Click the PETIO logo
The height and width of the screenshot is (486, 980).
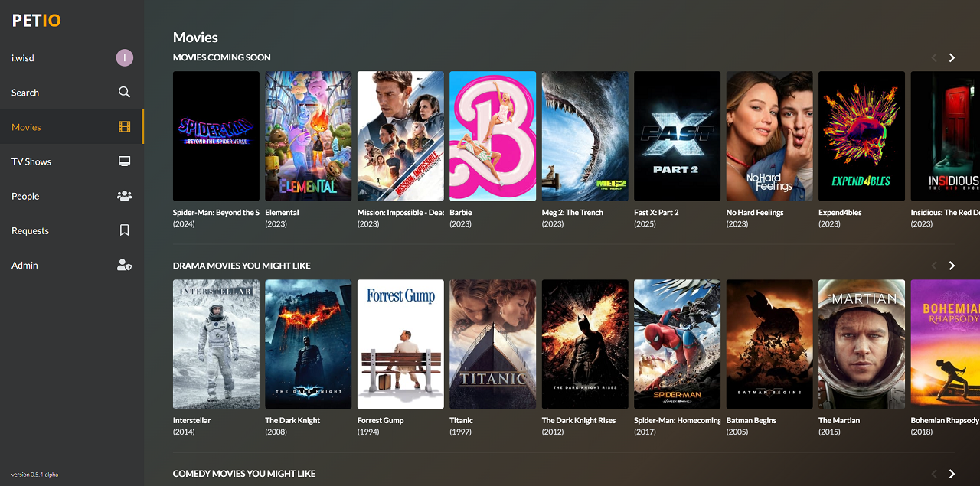(x=37, y=21)
